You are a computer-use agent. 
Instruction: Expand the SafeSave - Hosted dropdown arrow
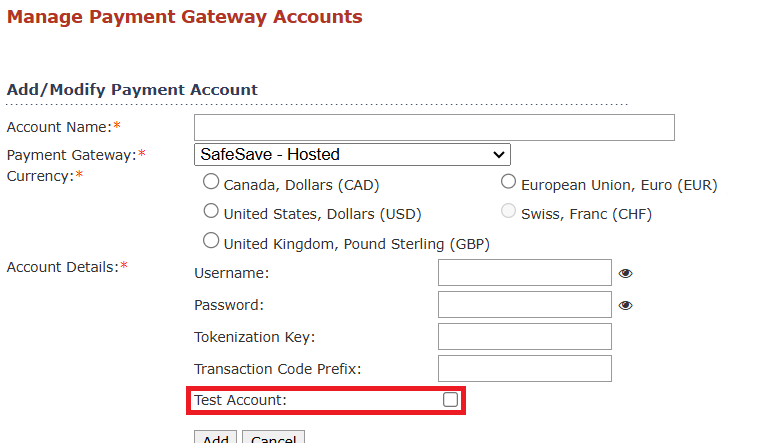(499, 155)
